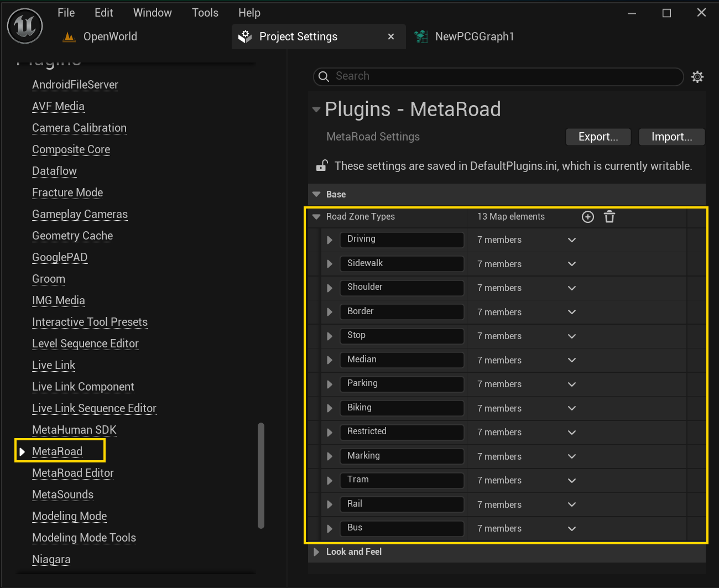Click the Project Settings tab icon
Viewport: 719px width, 588px height.
click(x=244, y=37)
